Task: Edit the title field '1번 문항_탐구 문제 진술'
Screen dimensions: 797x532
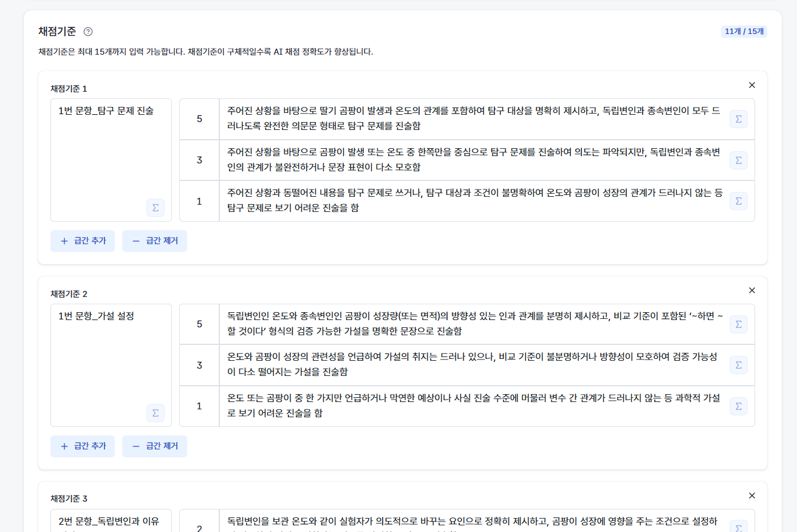Action: 111,160
